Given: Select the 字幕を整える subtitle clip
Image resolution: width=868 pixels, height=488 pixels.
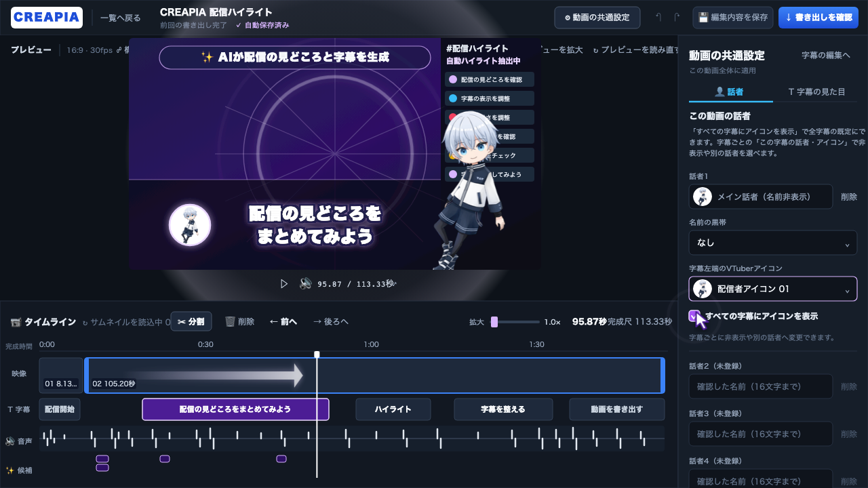Looking at the screenshot, I should [x=503, y=409].
